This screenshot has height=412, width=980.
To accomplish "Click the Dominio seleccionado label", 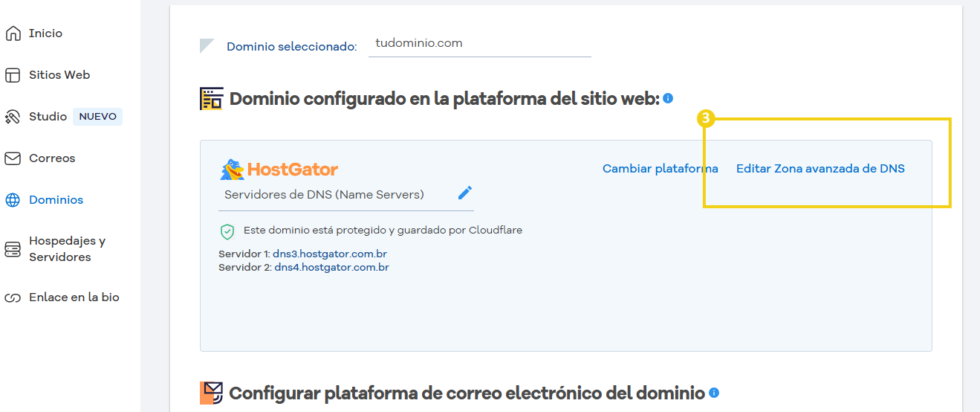I will tap(292, 47).
